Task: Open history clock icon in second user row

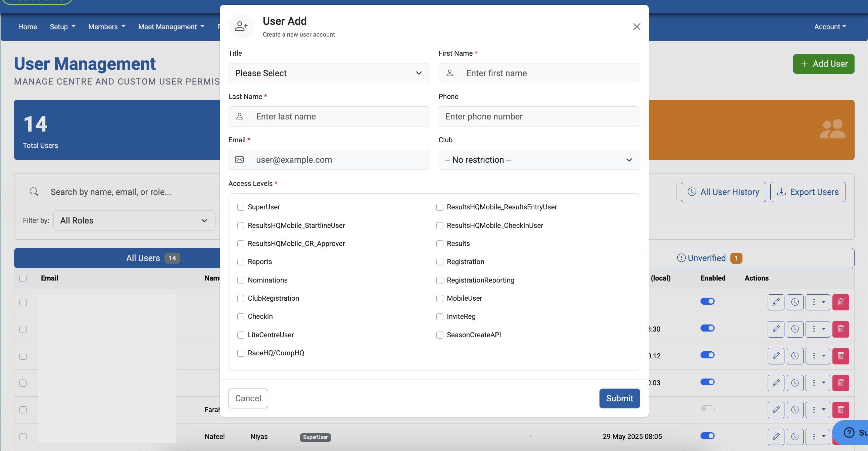Action: pos(795,329)
